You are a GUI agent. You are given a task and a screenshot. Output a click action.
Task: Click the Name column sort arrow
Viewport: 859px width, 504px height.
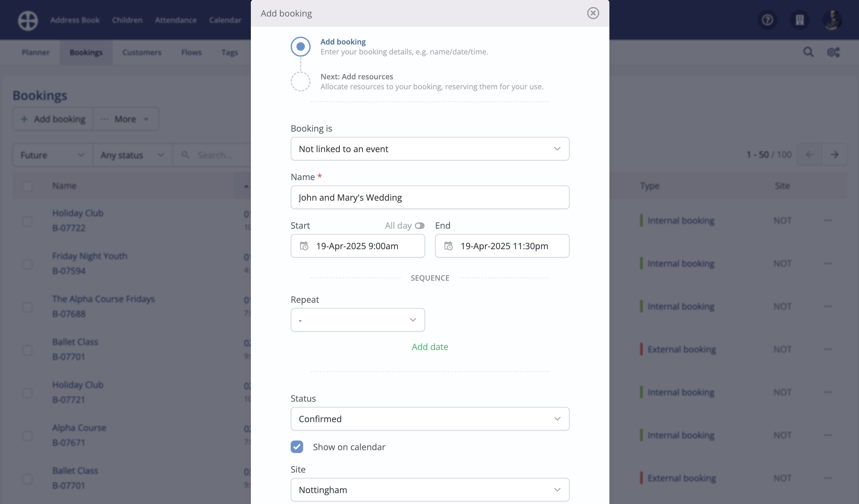(x=246, y=186)
